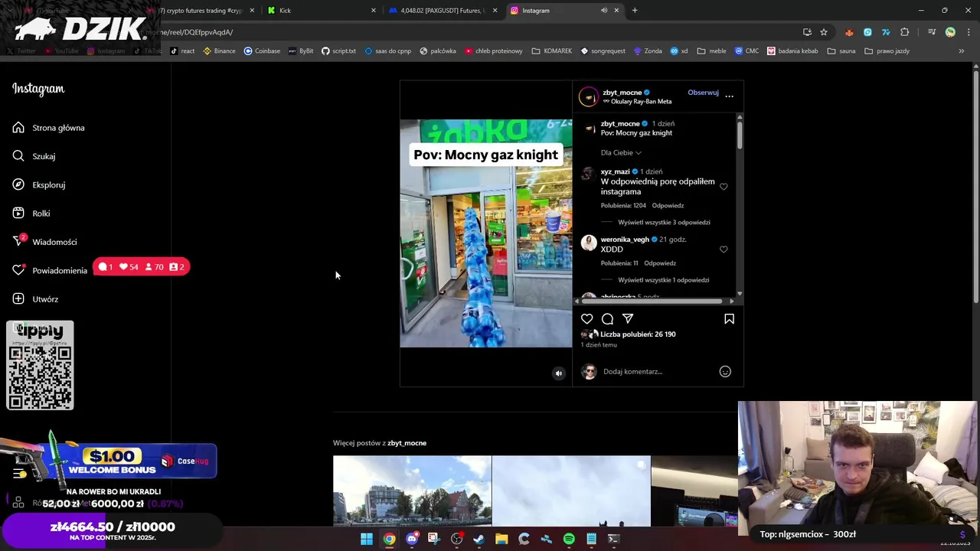
Task: Switch to the PAXGUSDT Futures tab
Action: pyautogui.click(x=443, y=11)
